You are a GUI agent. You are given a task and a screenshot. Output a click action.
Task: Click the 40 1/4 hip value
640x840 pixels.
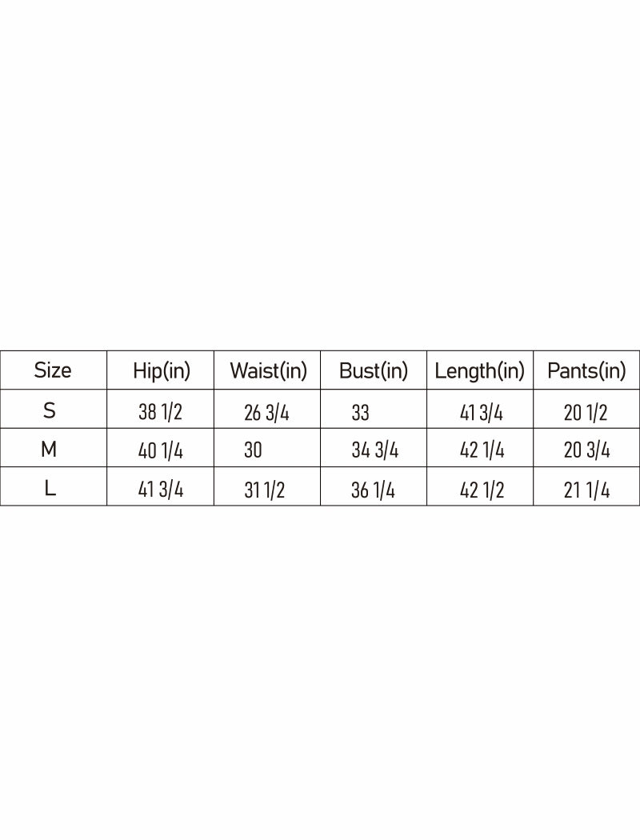(160, 451)
